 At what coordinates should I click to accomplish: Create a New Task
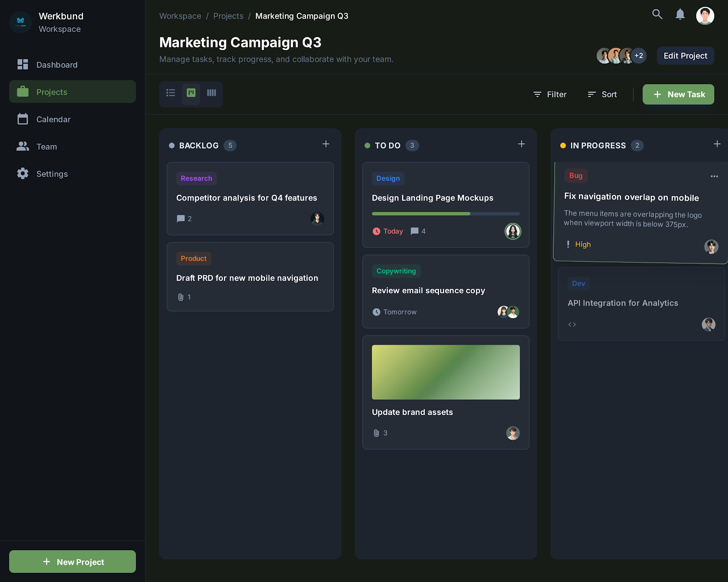pyautogui.click(x=678, y=94)
